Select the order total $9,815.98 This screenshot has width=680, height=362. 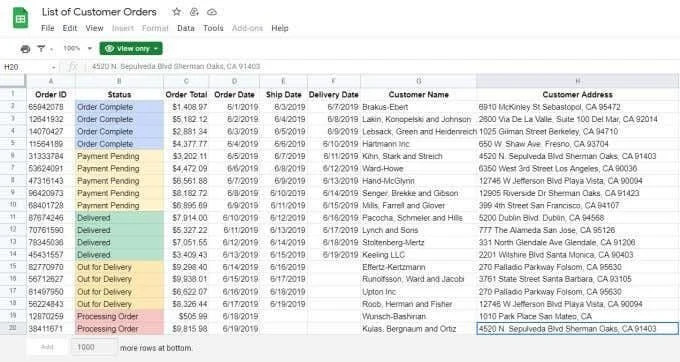click(186, 329)
